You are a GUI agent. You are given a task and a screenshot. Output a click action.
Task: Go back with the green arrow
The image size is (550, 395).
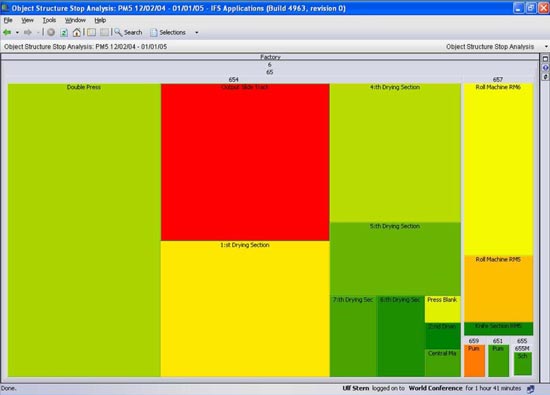(7, 32)
